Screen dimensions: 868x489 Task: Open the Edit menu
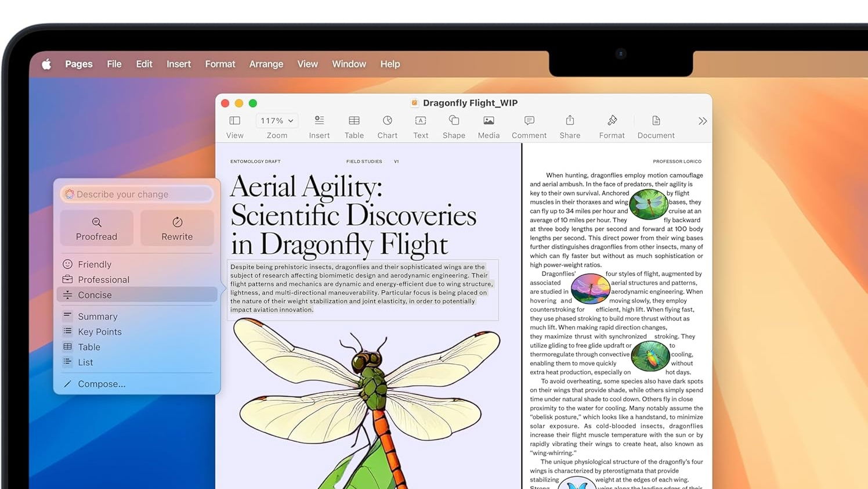pyautogui.click(x=144, y=64)
